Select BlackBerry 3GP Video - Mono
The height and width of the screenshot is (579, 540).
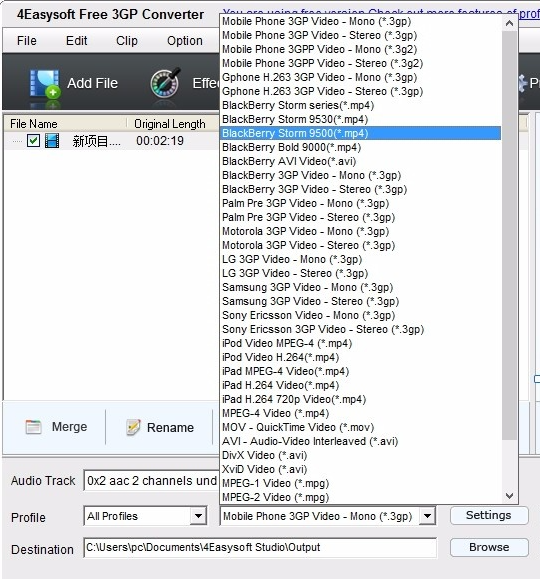(x=360, y=175)
